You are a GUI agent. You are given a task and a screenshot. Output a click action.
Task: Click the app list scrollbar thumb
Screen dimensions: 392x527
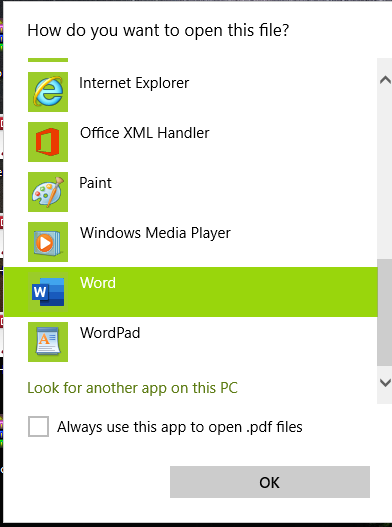point(385,312)
